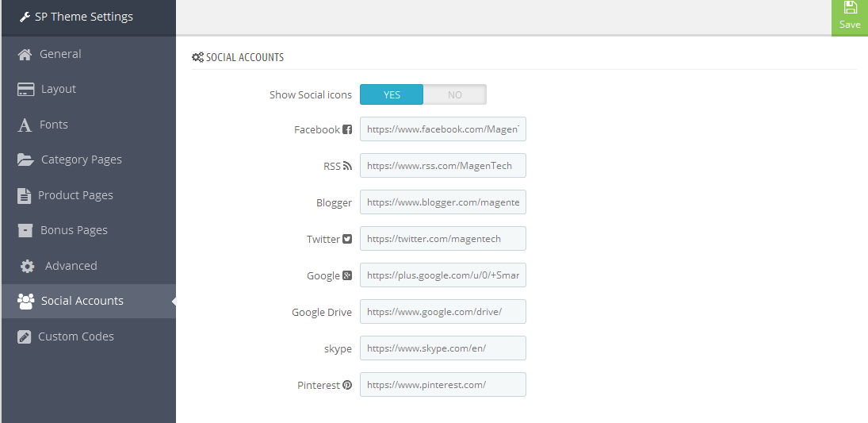Select the Fonts letter icon
Viewport: 868px width, 423px height.
tap(25, 125)
